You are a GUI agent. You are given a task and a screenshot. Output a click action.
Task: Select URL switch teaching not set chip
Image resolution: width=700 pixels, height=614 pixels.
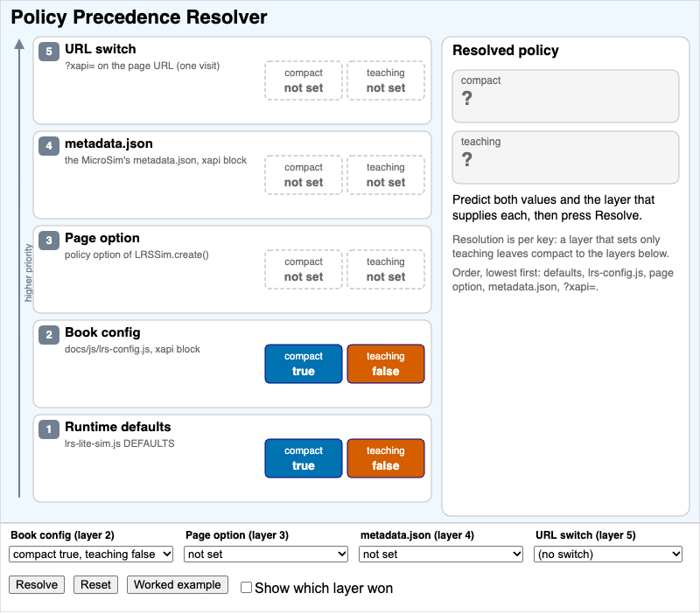[x=386, y=80]
